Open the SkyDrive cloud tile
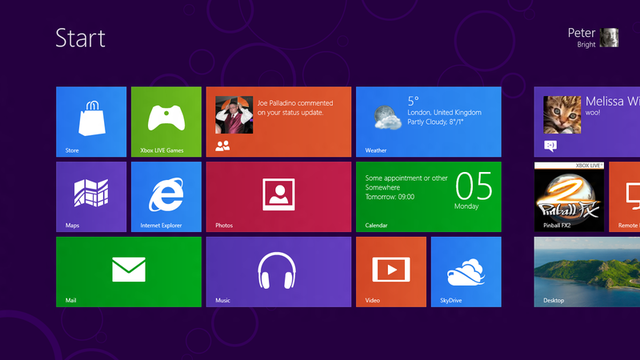This screenshot has width=640, height=360. coord(466,272)
